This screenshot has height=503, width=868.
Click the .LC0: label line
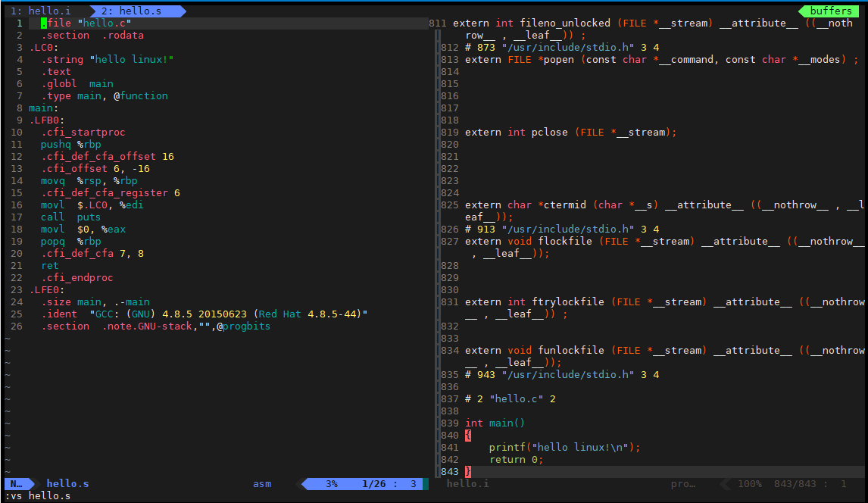[x=44, y=48]
